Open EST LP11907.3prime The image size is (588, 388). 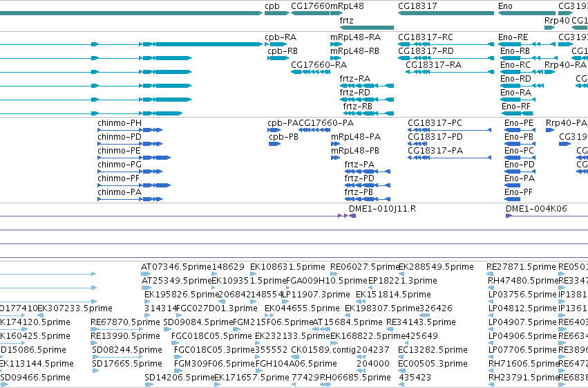[285, 302]
